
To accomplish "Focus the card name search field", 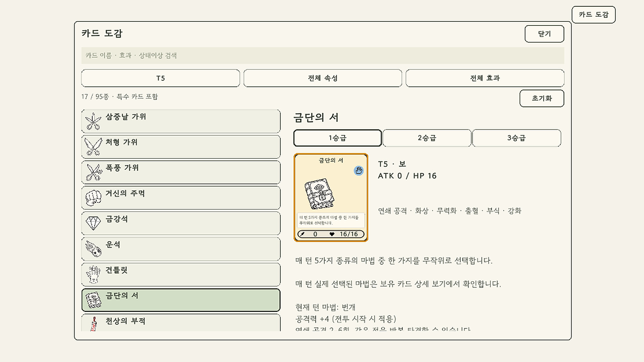I will pos(323,56).
